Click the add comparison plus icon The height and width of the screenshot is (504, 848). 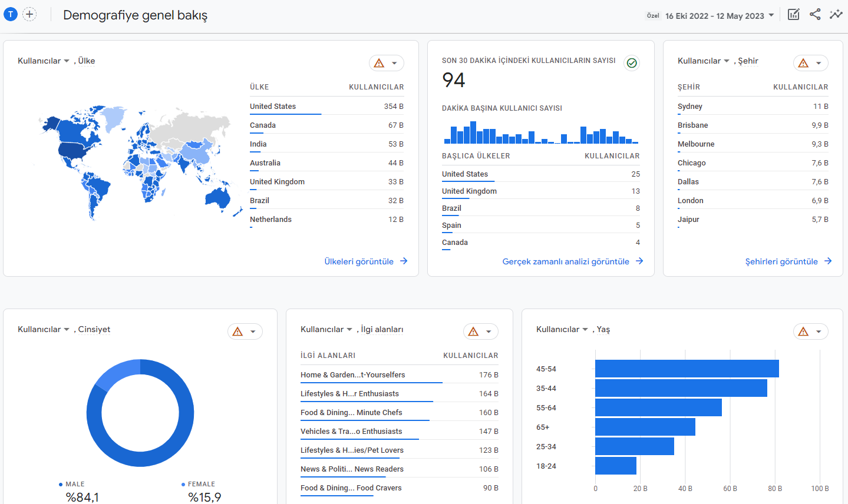point(29,14)
